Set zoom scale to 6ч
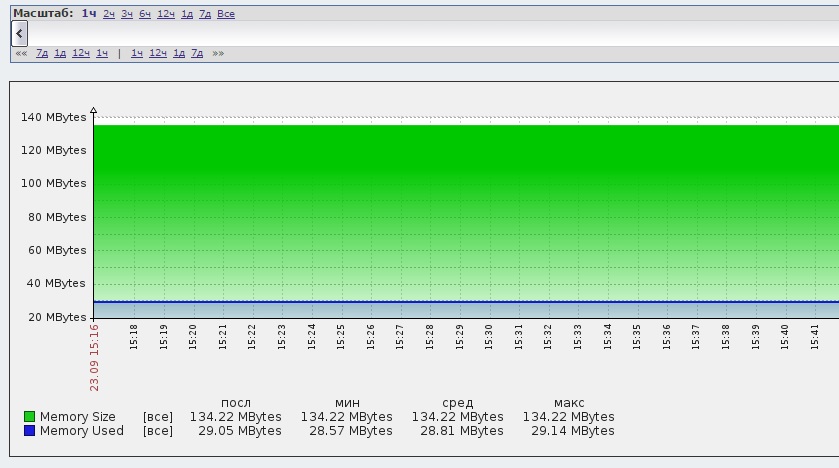 (145, 14)
